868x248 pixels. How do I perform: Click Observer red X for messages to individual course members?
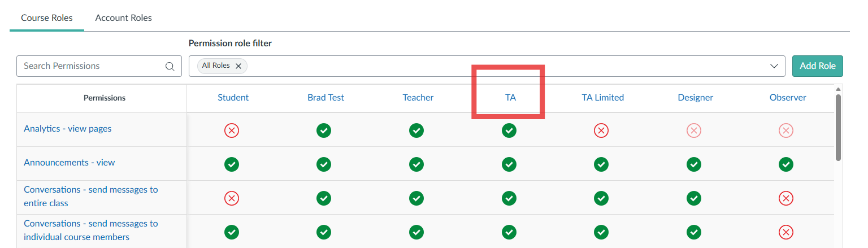pyautogui.click(x=786, y=232)
